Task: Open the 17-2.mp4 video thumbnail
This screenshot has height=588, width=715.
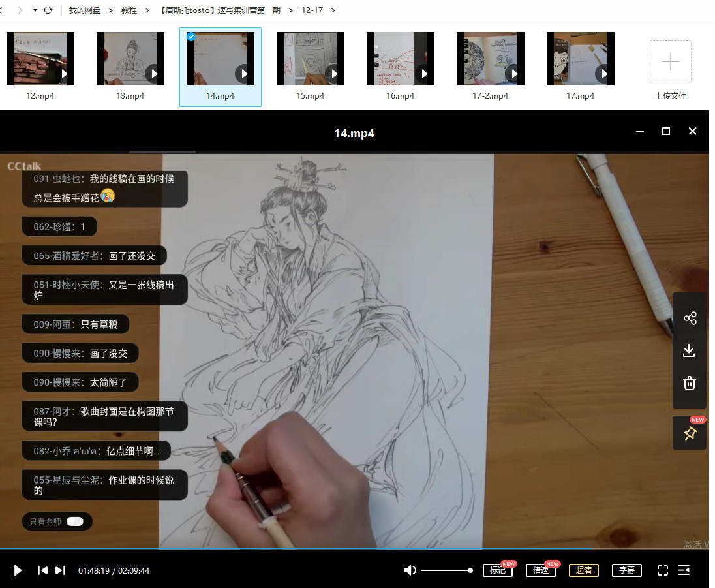Action: (x=490, y=59)
